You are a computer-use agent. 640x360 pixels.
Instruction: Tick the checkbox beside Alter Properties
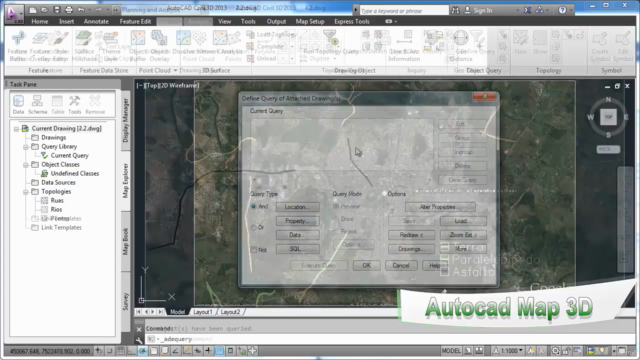tap(391, 207)
